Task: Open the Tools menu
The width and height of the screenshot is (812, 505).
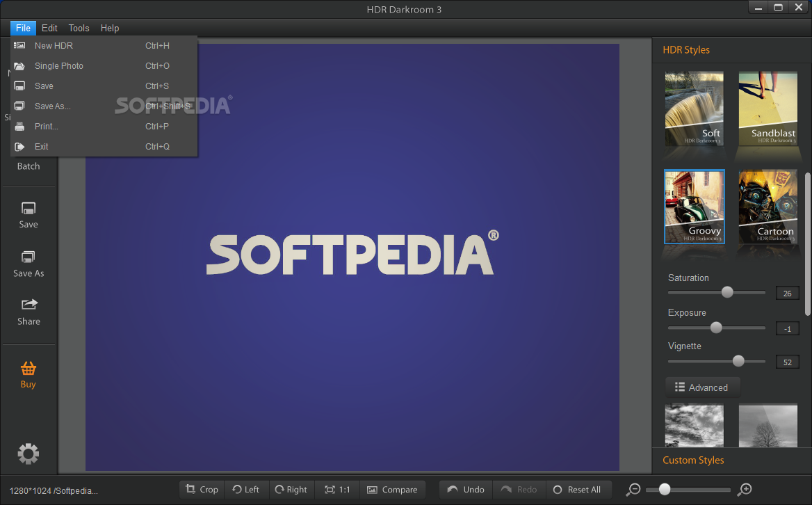Action: point(79,28)
